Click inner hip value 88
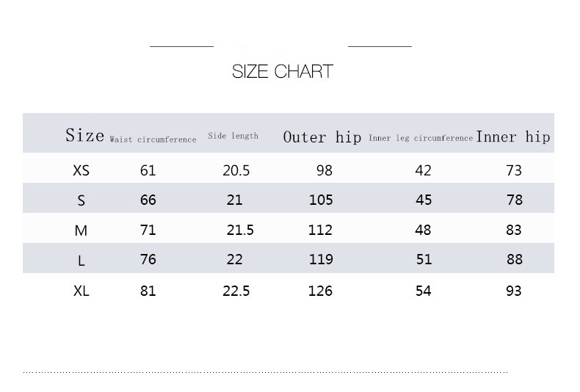The width and height of the screenshot is (580, 392). pyautogui.click(x=514, y=259)
